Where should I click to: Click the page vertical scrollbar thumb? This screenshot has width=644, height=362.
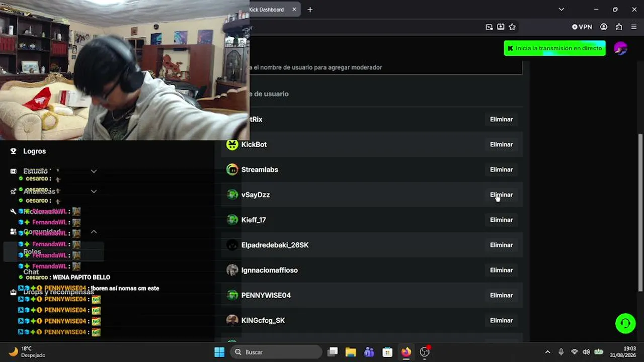(x=640, y=212)
